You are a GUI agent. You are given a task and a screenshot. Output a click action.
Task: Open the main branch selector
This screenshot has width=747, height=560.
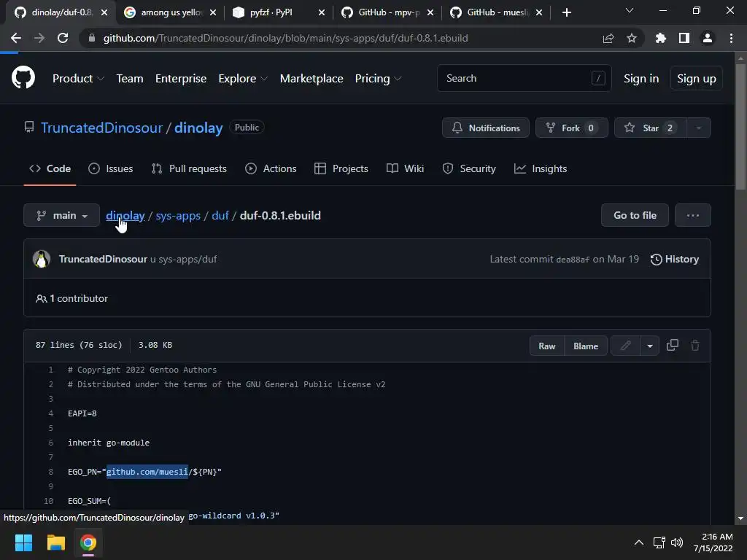[61, 215]
